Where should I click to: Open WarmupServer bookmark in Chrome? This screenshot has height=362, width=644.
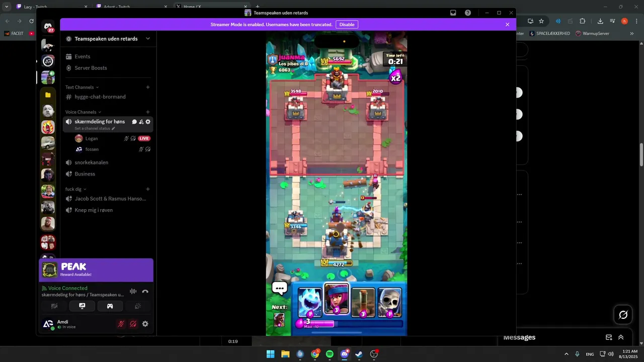tap(592, 34)
